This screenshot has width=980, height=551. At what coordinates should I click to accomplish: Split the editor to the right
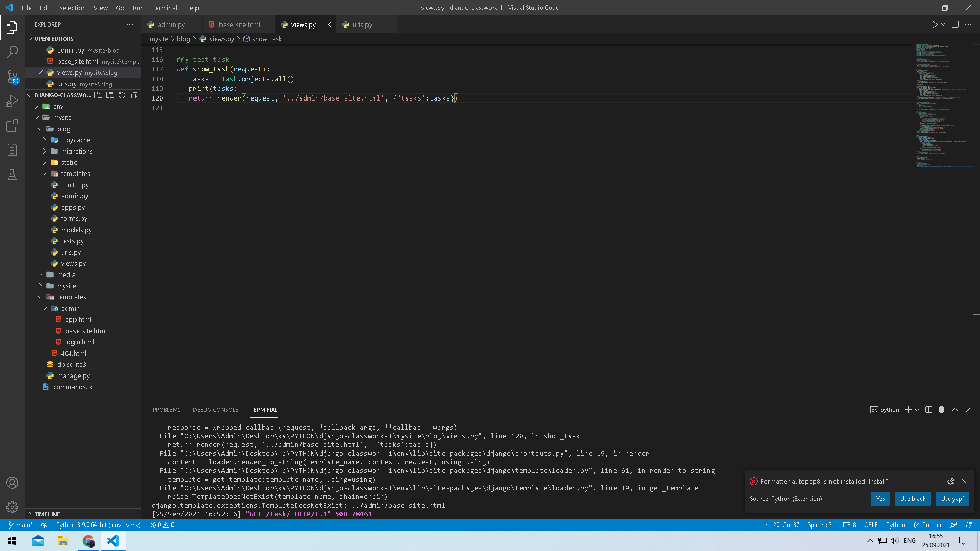point(955,24)
